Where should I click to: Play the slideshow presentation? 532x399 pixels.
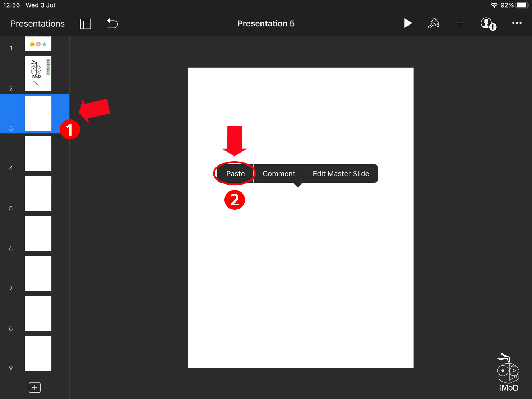click(408, 23)
